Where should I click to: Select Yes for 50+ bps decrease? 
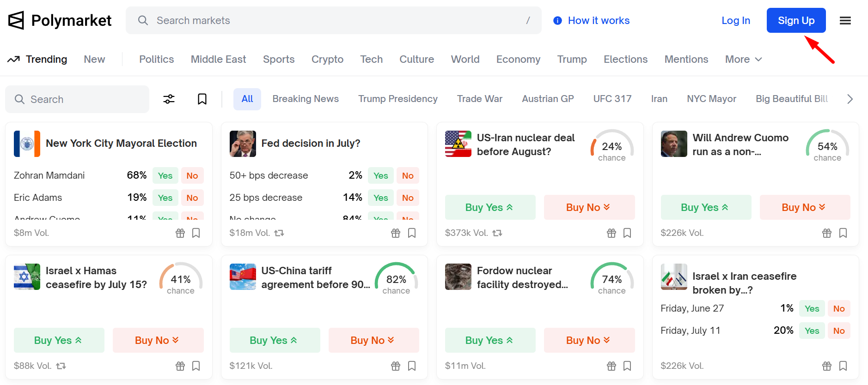(x=381, y=175)
